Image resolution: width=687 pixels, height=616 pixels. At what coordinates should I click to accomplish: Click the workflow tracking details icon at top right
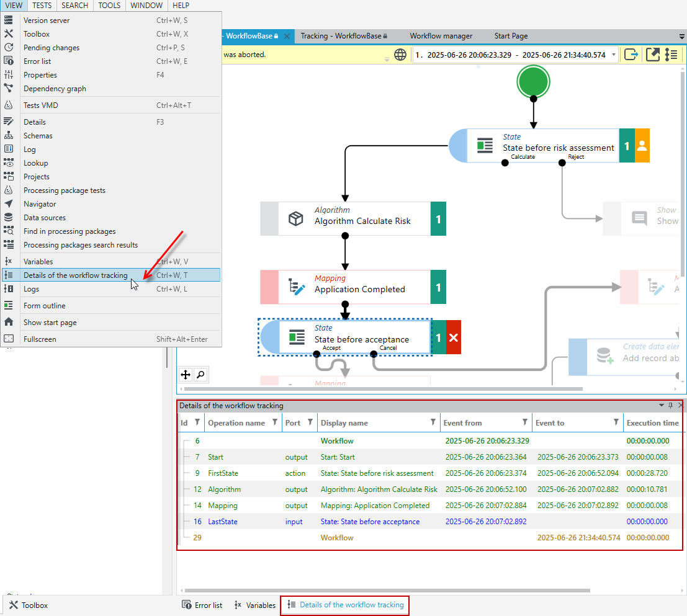point(671,55)
